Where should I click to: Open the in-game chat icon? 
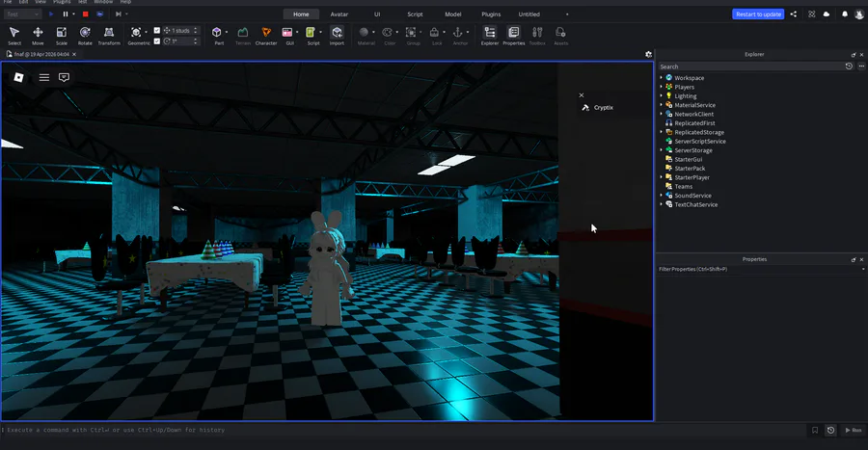(65, 77)
